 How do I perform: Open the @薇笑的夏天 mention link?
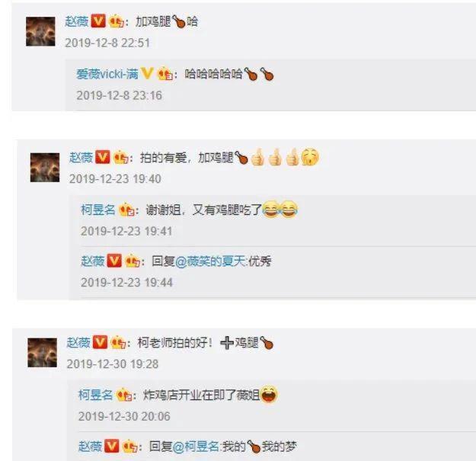pos(211,261)
